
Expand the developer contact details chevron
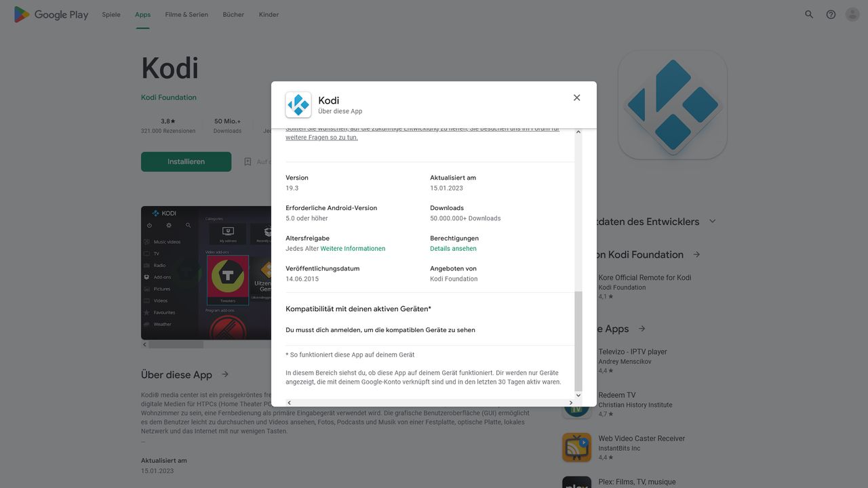(712, 221)
